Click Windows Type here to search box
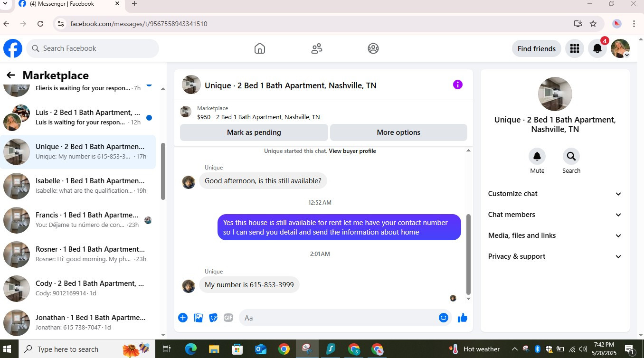 [x=86, y=349]
